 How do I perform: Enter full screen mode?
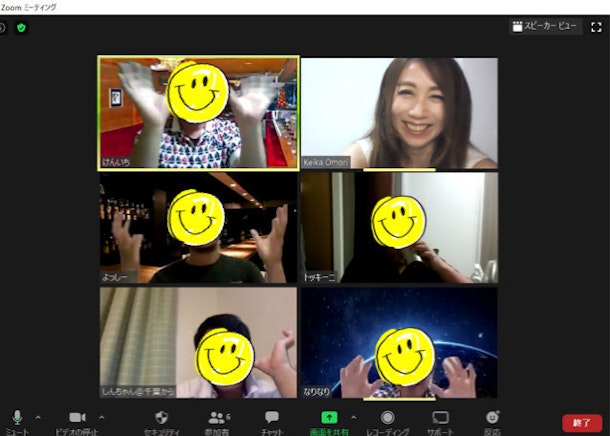(x=596, y=27)
